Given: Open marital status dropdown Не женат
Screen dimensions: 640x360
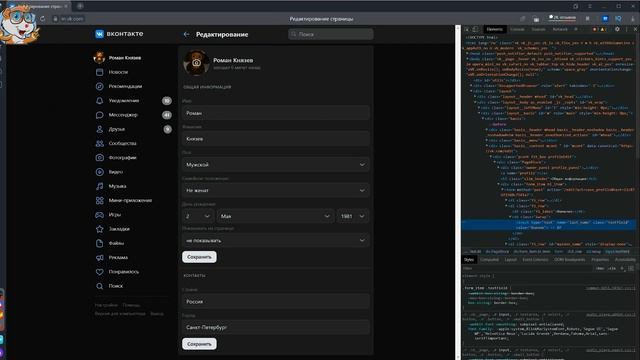Looking at the screenshot, I should tap(276, 190).
